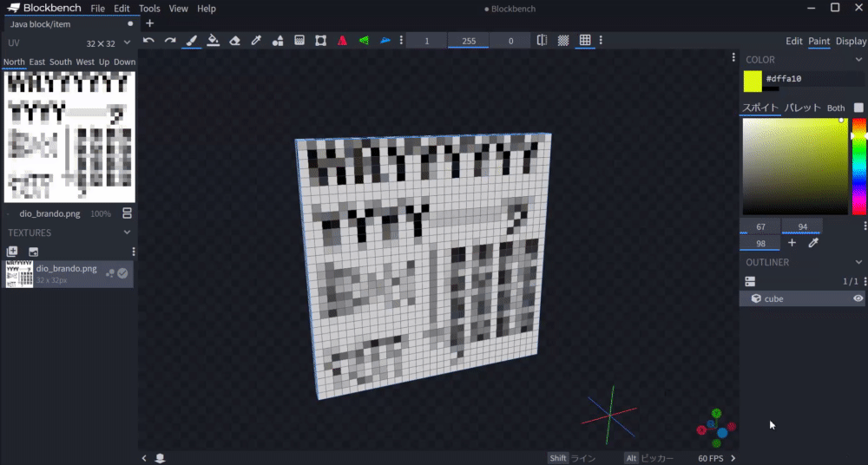Select the South face tab

(x=61, y=62)
